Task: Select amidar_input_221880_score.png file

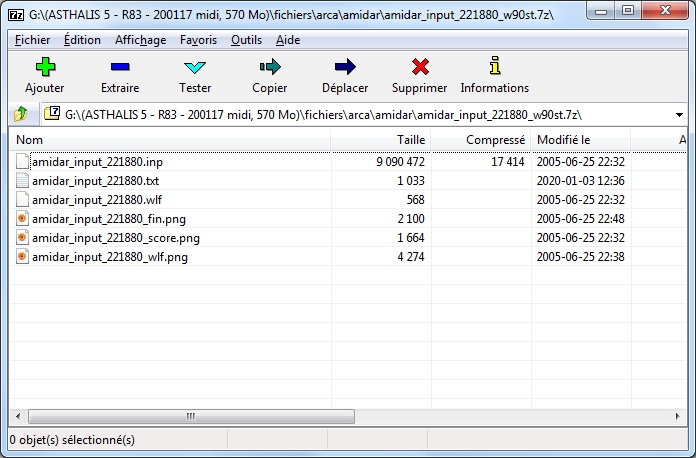Action: [x=115, y=238]
